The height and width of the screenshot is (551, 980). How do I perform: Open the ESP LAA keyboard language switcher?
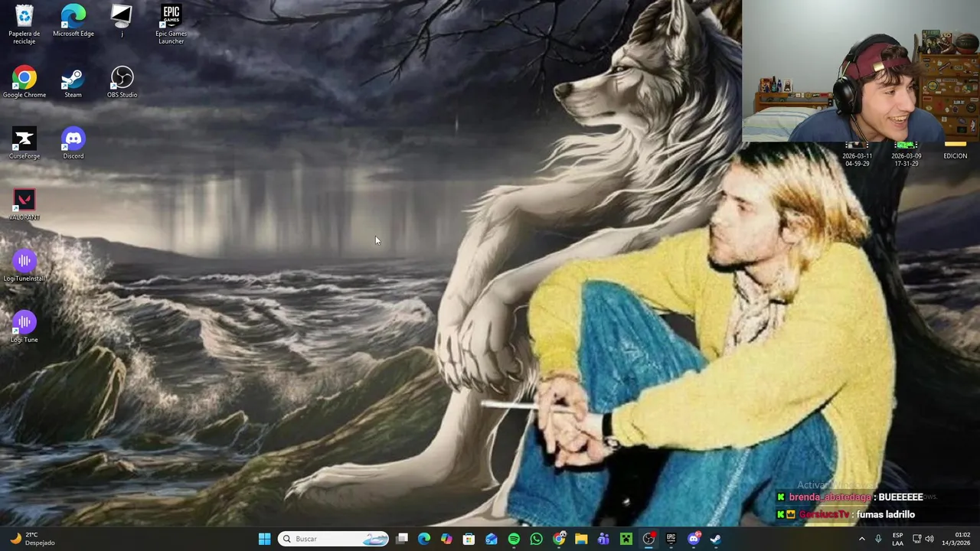897,539
